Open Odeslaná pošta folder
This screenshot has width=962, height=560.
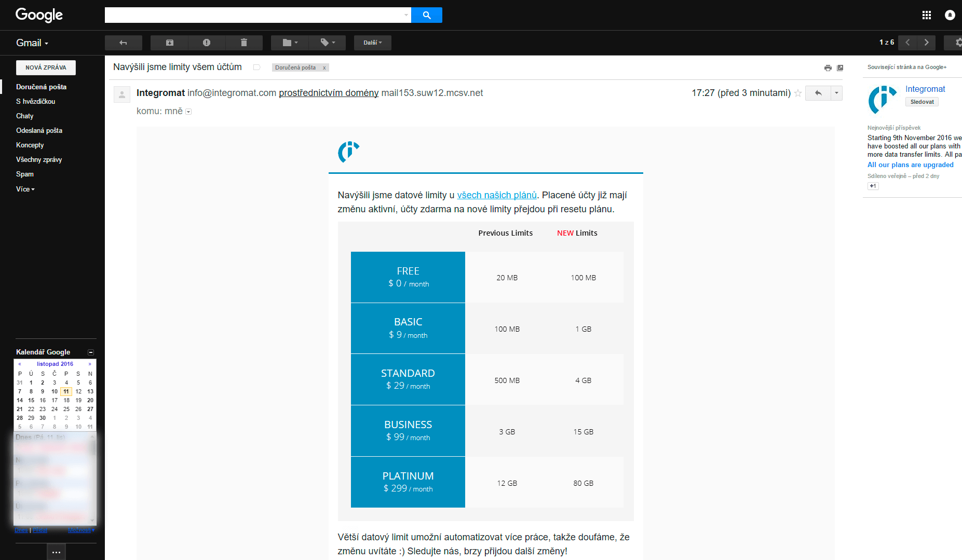tap(39, 130)
